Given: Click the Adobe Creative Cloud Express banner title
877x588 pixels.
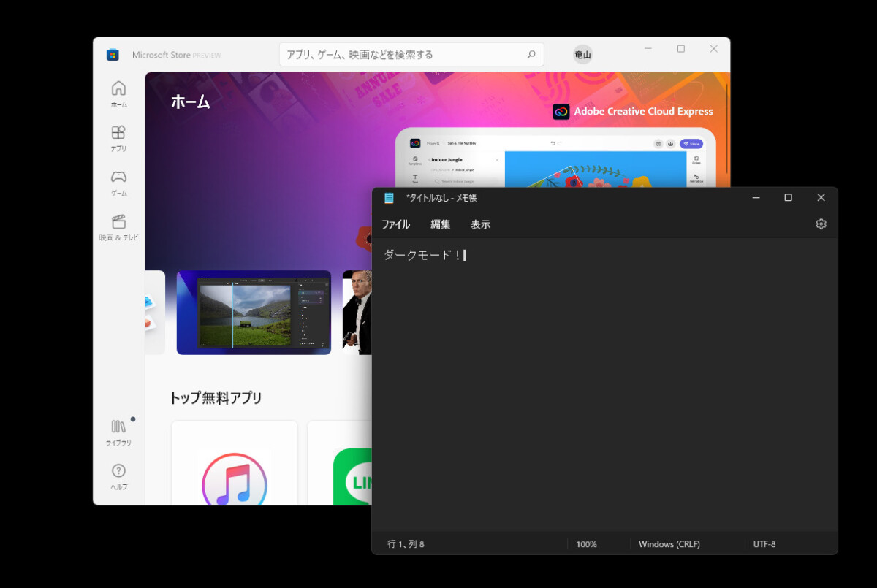Looking at the screenshot, I should point(643,112).
